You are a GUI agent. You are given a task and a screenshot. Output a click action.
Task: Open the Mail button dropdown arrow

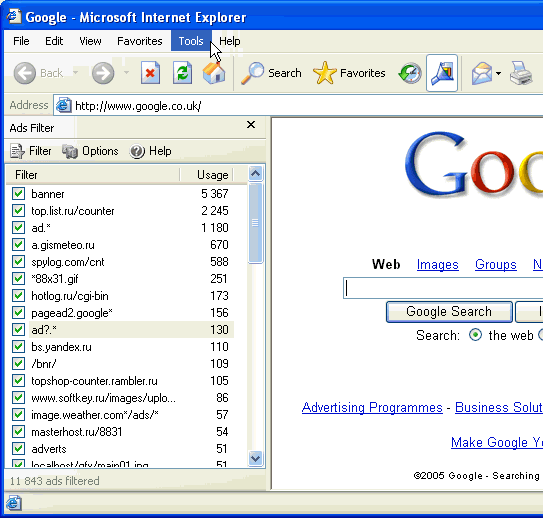tap(498, 73)
